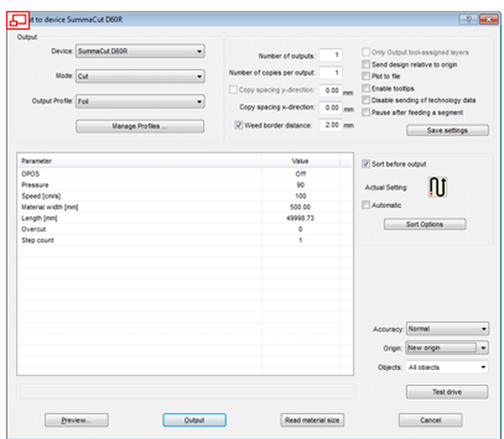Image resolution: width=504 pixels, height=439 pixels.
Task: Click the Number of outputs field
Action: click(331, 55)
